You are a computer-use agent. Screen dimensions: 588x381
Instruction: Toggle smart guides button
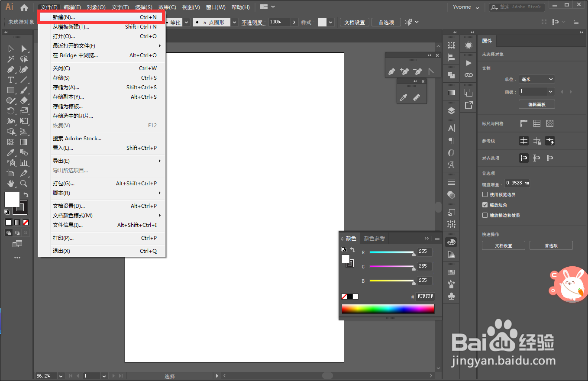point(550,141)
